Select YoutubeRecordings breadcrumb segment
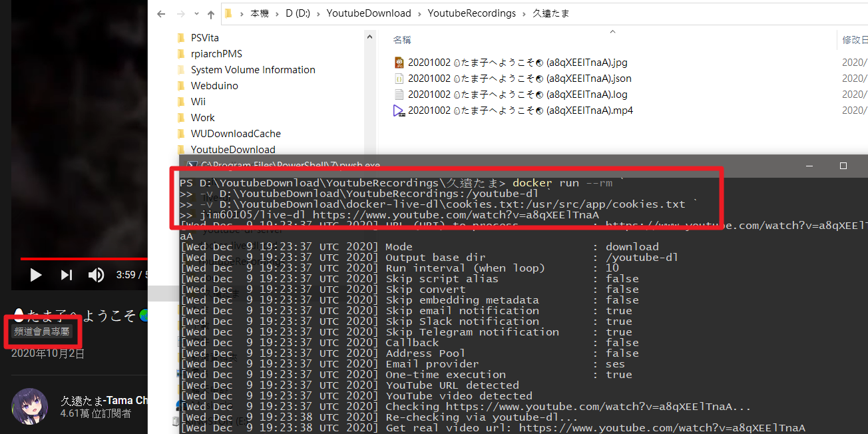 [471, 13]
